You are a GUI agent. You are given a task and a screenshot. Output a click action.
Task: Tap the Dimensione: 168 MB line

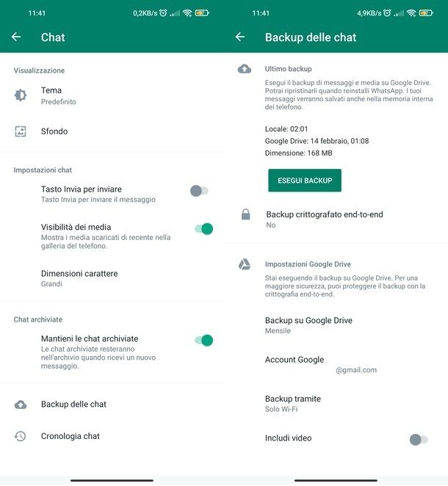click(x=298, y=153)
